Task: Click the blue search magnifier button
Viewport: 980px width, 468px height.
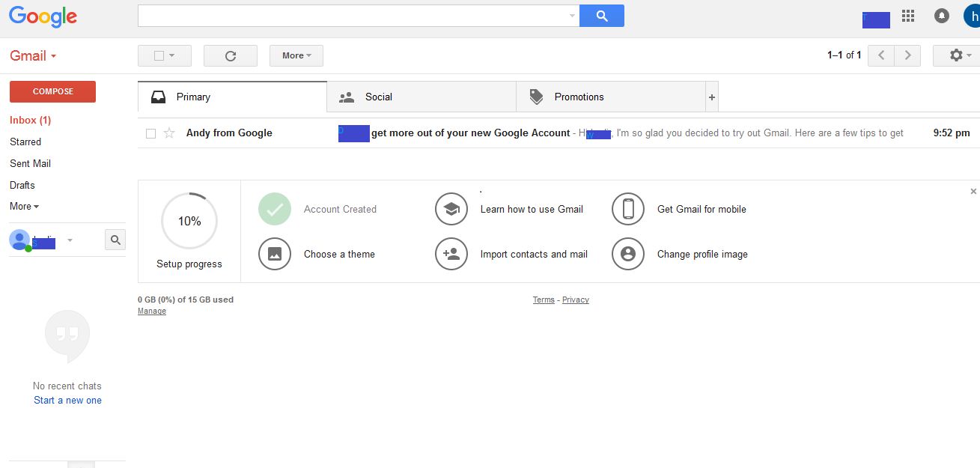Action: [x=602, y=16]
